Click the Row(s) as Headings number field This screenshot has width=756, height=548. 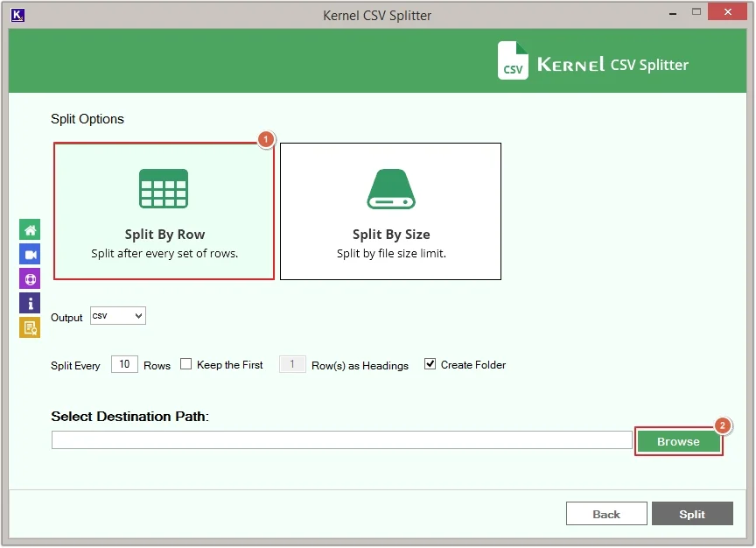pos(292,365)
